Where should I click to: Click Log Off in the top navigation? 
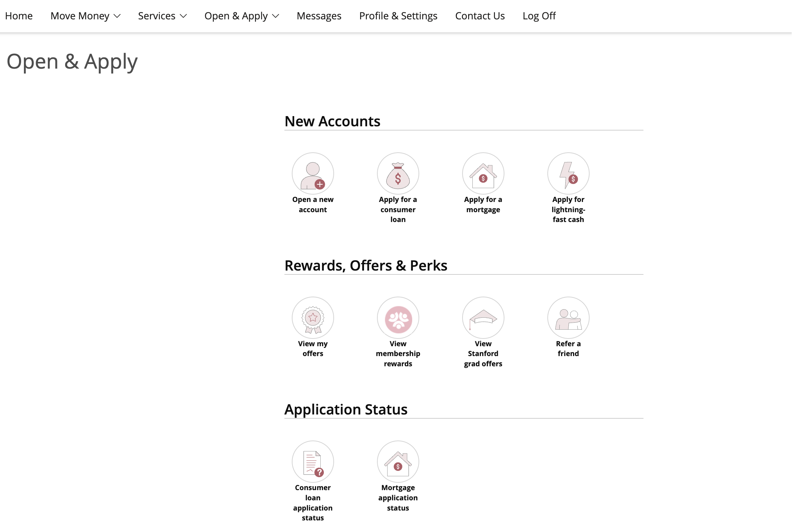click(539, 16)
